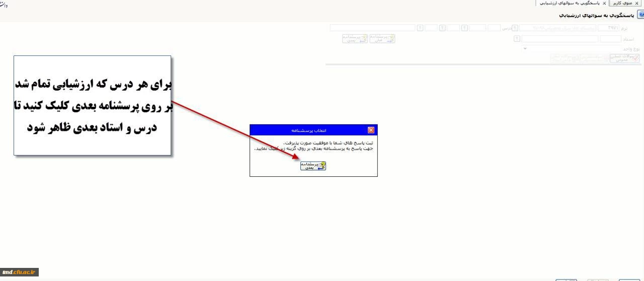Click the ترم field showing 3971
644x281 pixels.
[609, 28]
